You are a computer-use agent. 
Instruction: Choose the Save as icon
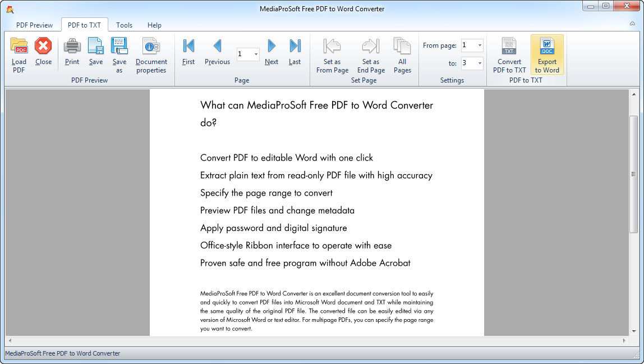119,55
